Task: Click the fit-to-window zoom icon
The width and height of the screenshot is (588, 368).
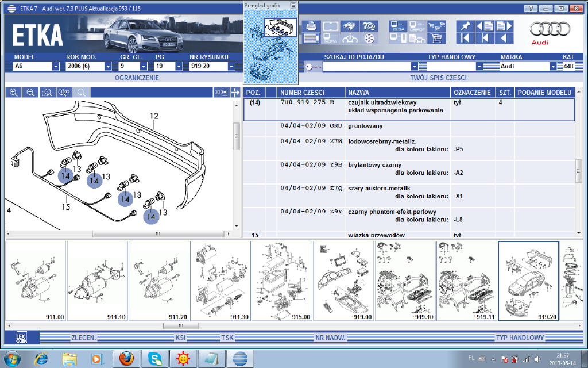Action: 48,93
